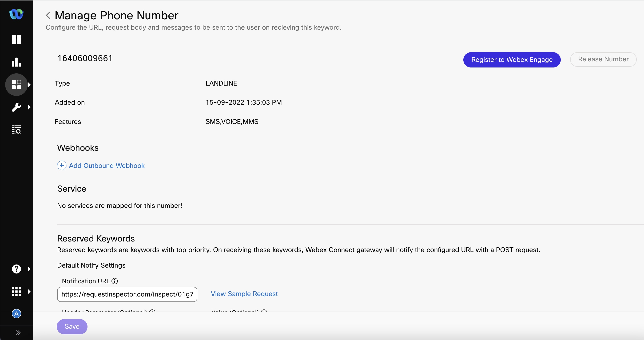644x340 pixels.
Task: Click the list/queue management icon
Action: pyautogui.click(x=16, y=129)
